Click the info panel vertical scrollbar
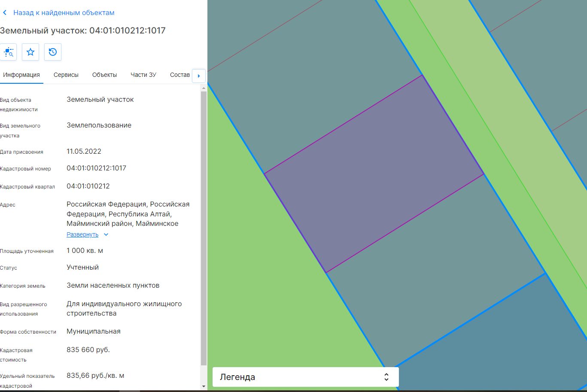Image resolution: width=587 pixels, height=392 pixels. 204,228
